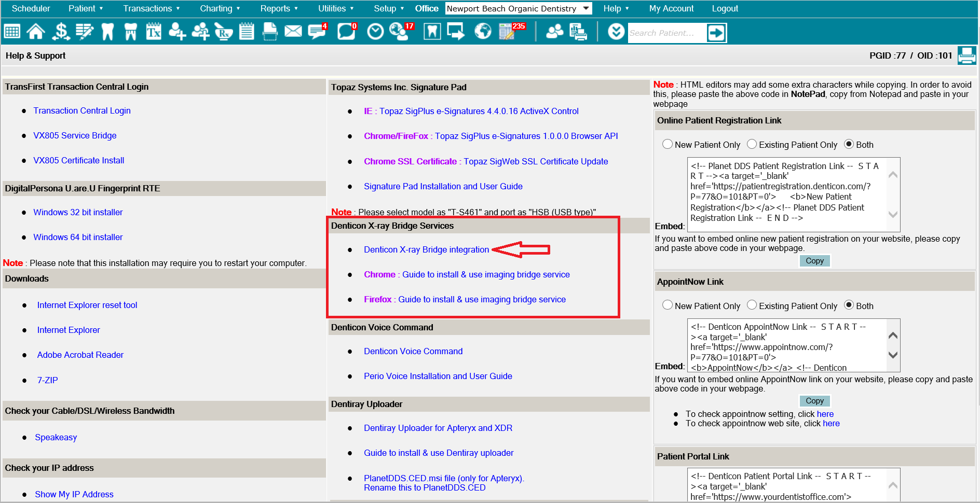Open the email envelope icon
980x503 pixels.
(x=293, y=32)
